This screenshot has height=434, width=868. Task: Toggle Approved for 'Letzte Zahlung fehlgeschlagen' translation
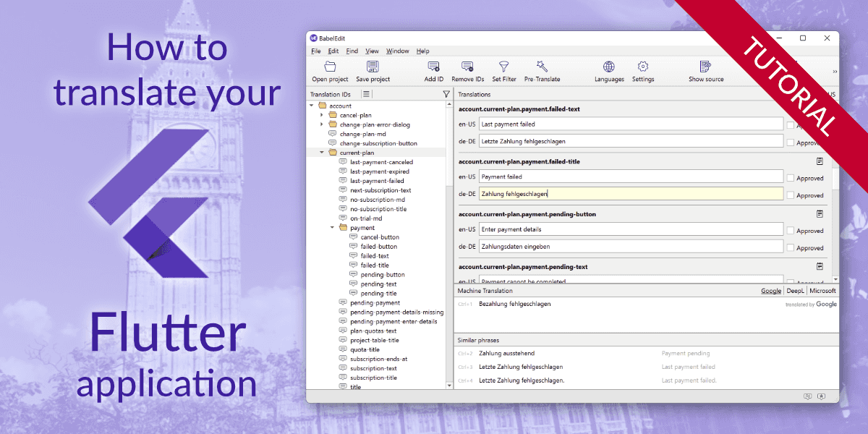791,142
